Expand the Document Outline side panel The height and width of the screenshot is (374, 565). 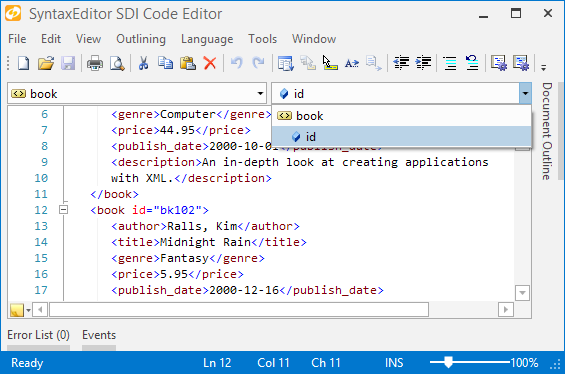(x=547, y=131)
